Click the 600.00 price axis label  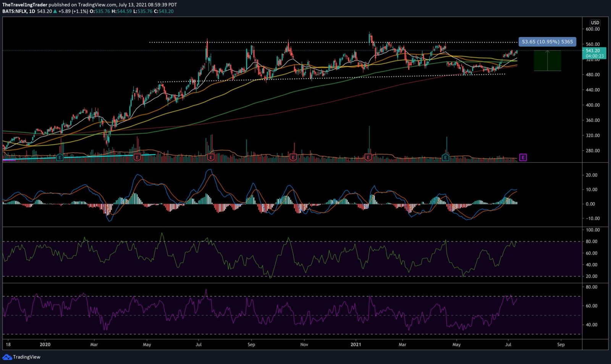click(x=593, y=29)
